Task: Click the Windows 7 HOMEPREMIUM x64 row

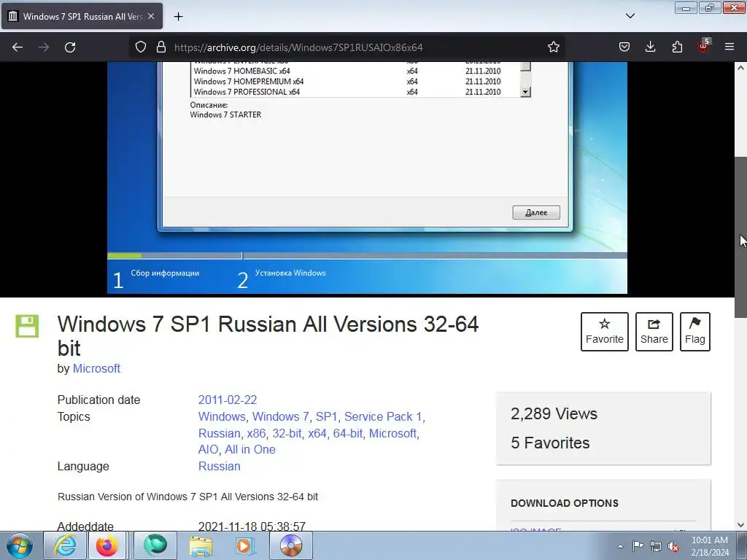Action: (355, 82)
